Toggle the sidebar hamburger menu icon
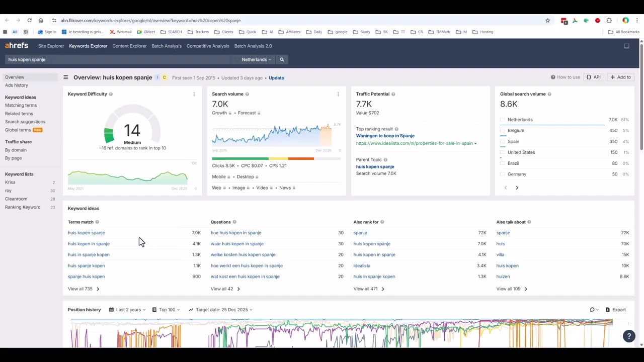Screen dimensions: 644x362 click(x=65, y=77)
